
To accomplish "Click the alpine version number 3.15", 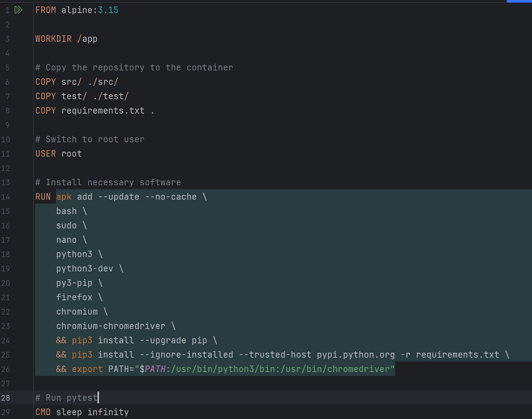I will 108,10.
